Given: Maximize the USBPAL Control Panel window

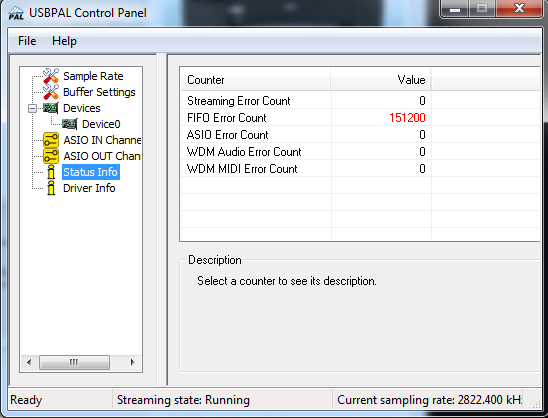Looking at the screenshot, I should [482, 8].
